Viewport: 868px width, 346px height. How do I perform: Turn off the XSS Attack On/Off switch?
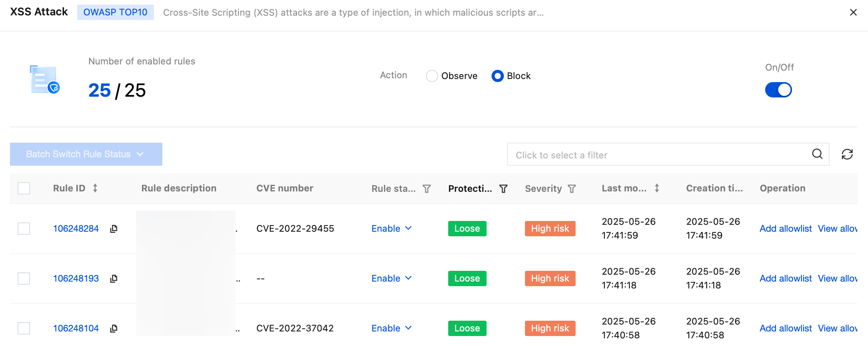[778, 90]
